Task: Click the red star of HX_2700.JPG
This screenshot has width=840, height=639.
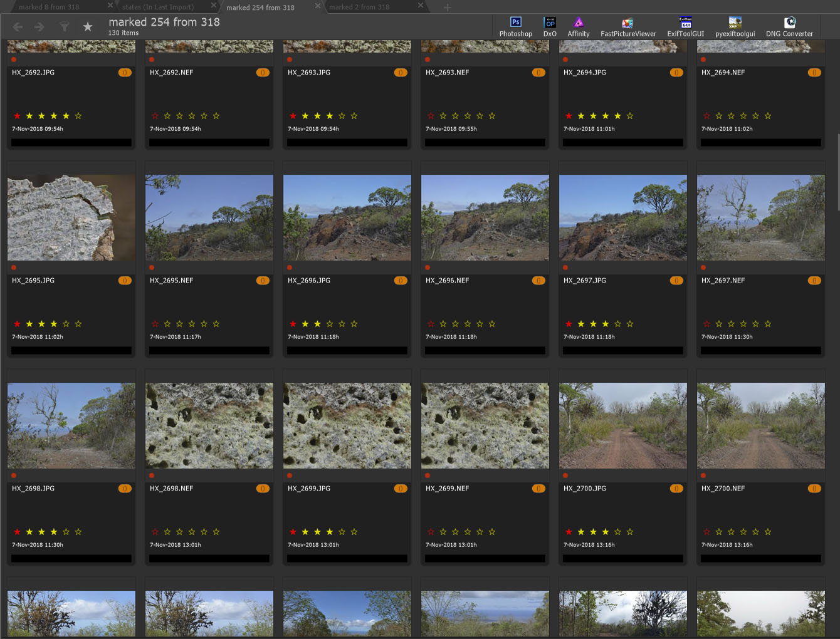Action: (x=569, y=532)
